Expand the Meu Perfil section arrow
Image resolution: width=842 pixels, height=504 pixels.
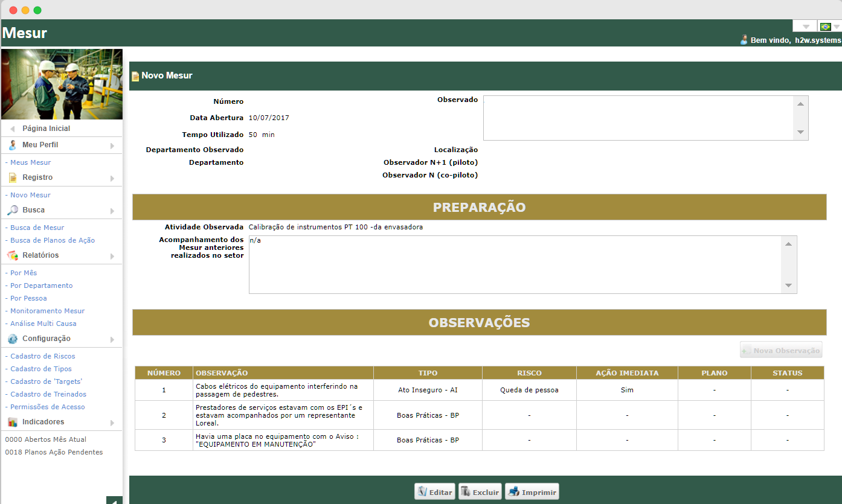112,145
